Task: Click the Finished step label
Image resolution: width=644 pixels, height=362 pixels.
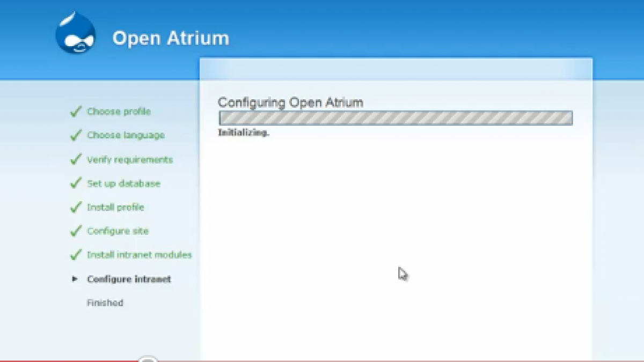Action: click(105, 303)
